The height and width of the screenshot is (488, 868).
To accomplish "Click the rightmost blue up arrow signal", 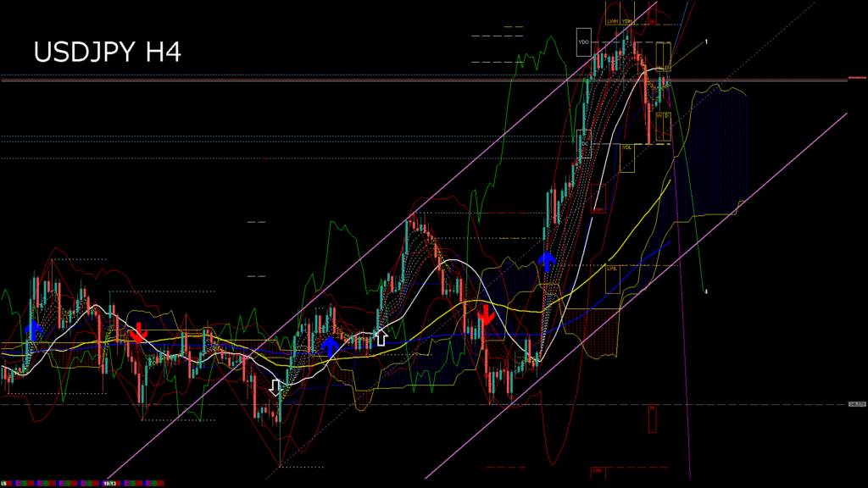I will tap(547, 261).
